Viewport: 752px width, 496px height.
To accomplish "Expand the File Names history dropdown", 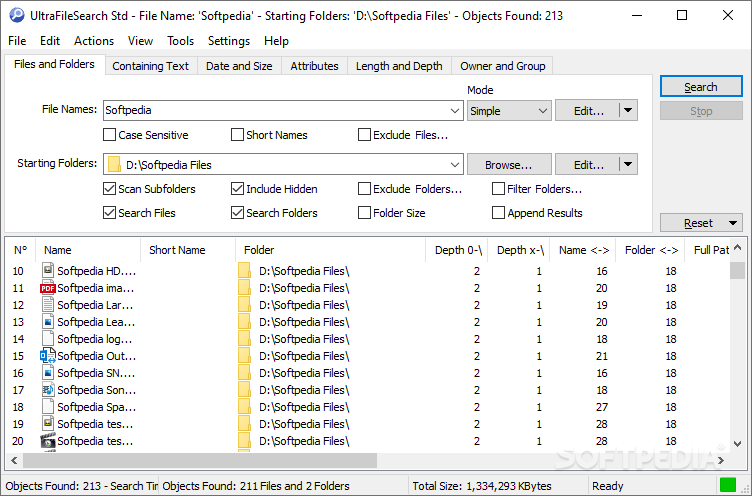I will [455, 111].
